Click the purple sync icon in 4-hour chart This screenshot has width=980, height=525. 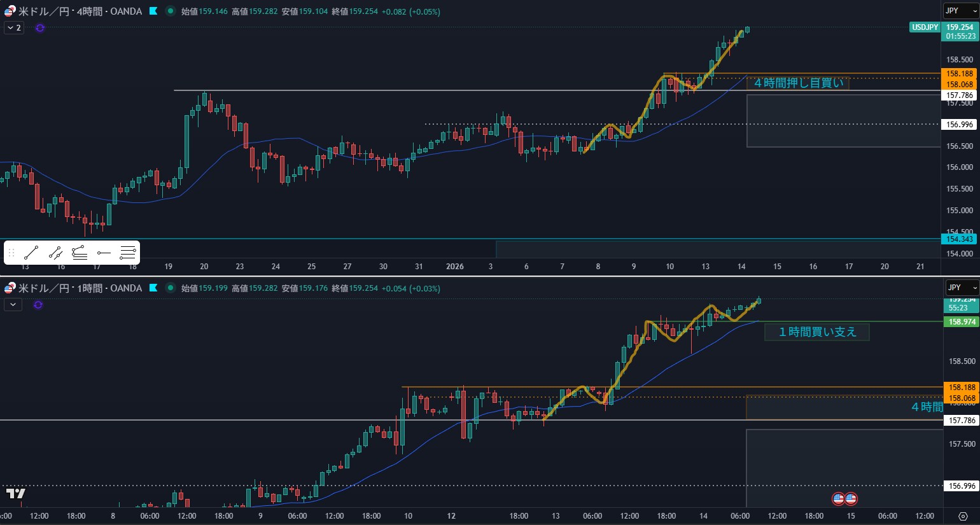pos(40,28)
